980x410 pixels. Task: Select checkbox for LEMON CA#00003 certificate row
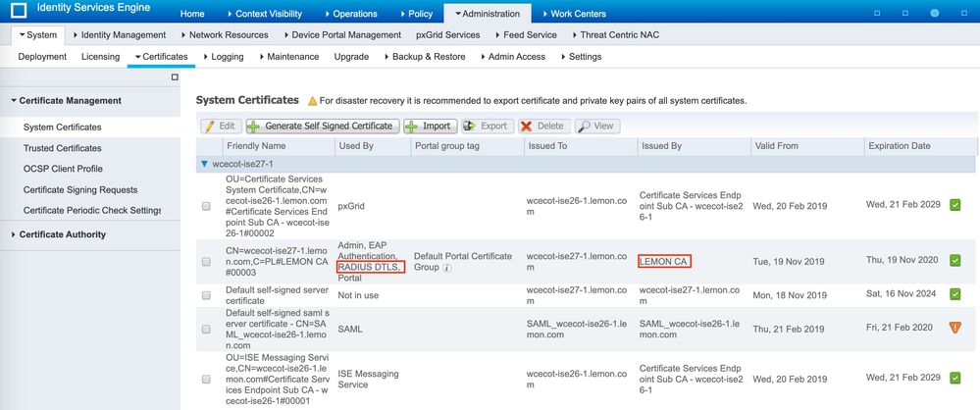click(206, 262)
